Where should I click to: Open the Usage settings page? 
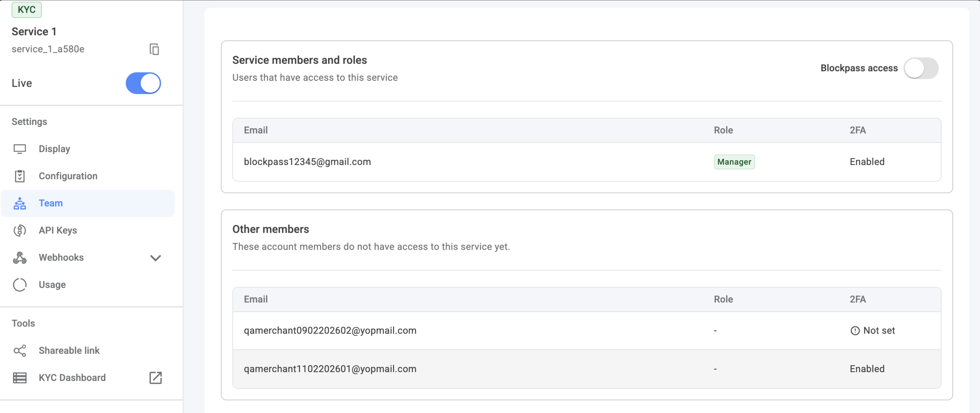(x=52, y=285)
